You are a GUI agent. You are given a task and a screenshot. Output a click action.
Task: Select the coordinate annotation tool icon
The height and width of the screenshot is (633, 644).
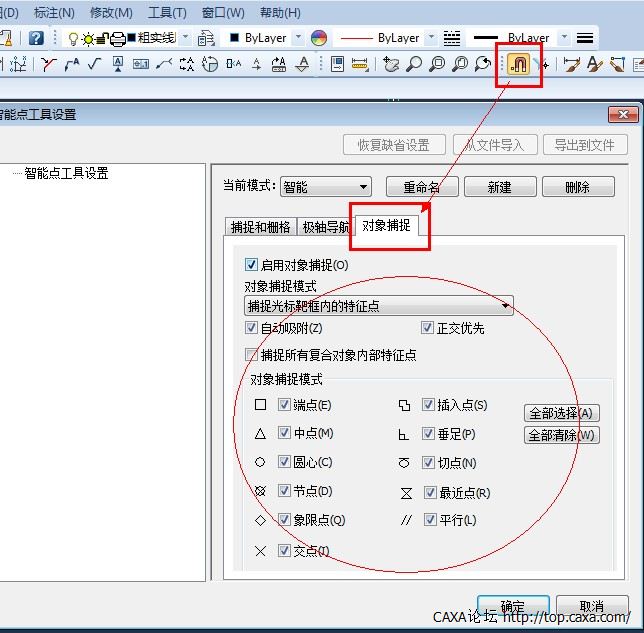point(18,64)
